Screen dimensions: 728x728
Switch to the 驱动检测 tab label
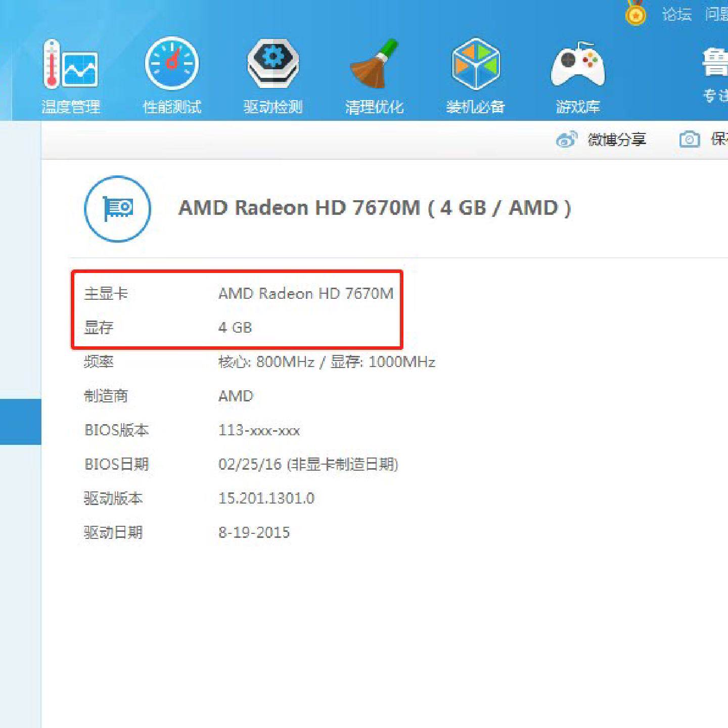coord(273,107)
